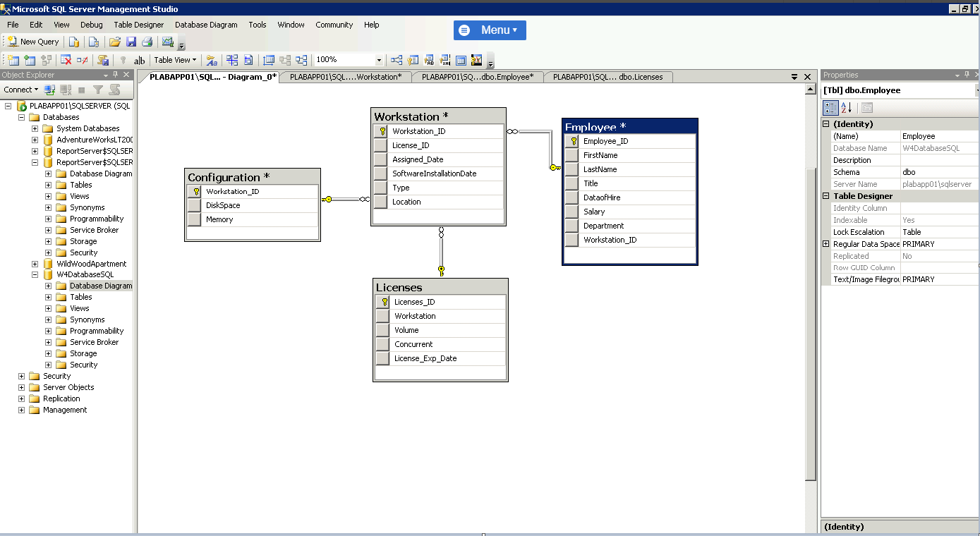Select the Licenses table title bar
The height and width of the screenshot is (536, 980).
(440, 287)
